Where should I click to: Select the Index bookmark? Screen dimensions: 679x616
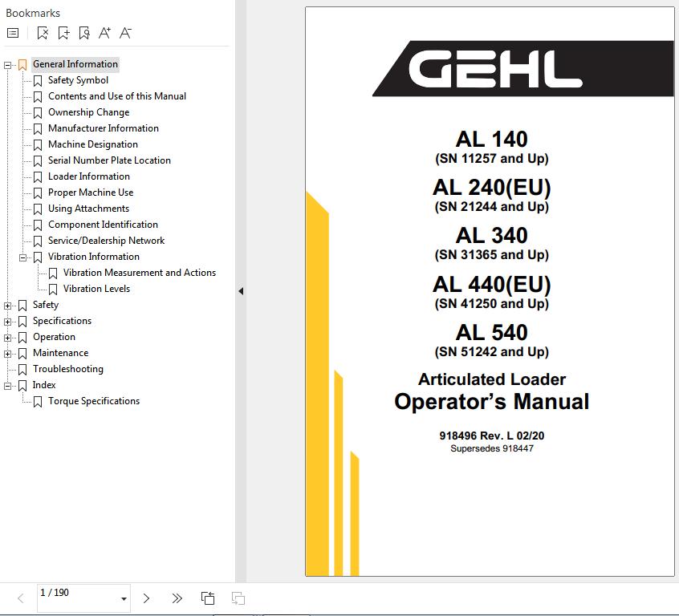coord(44,384)
